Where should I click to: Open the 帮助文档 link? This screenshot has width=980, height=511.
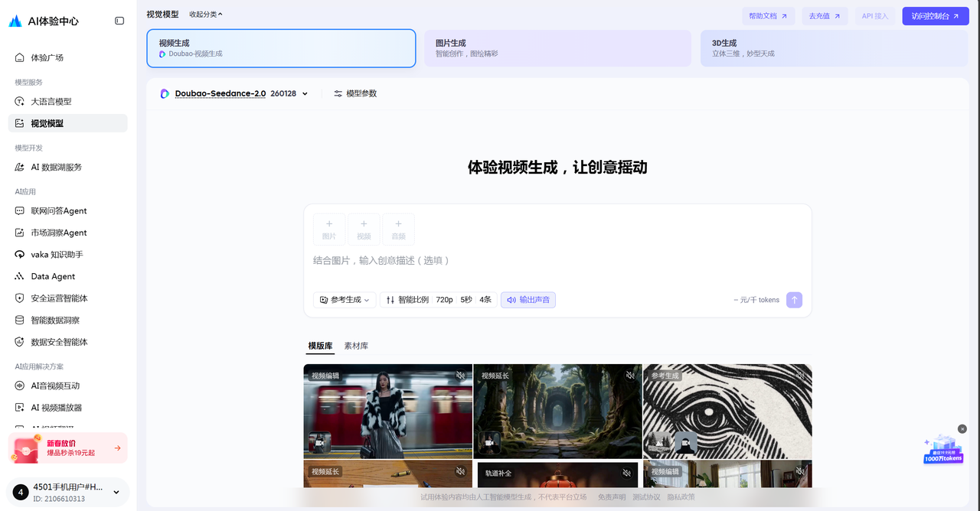click(767, 16)
